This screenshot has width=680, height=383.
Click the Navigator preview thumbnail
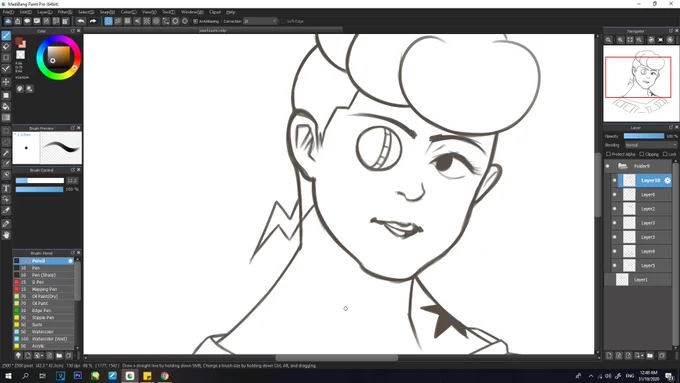coord(641,83)
